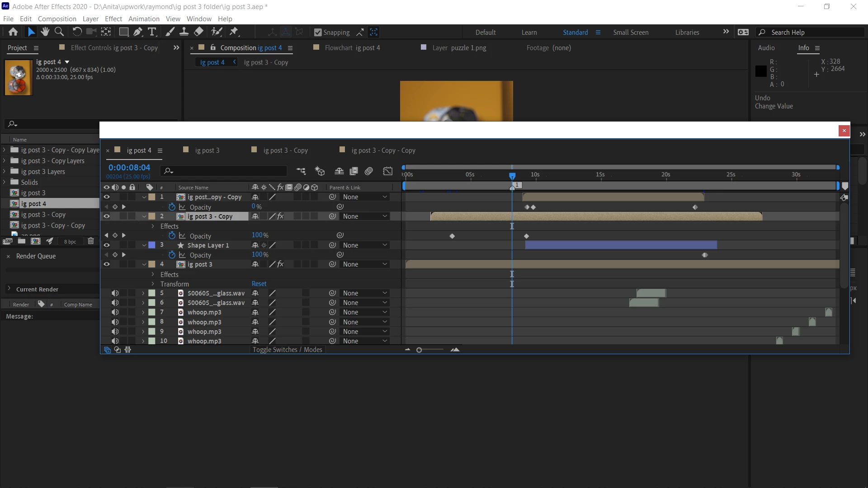
Task: Switch to ig post 3 - Copy timeline tab
Action: pos(285,150)
